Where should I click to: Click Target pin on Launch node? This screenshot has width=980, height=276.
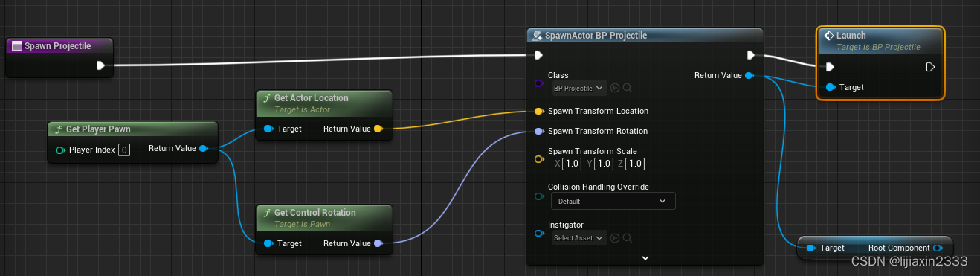[830, 87]
